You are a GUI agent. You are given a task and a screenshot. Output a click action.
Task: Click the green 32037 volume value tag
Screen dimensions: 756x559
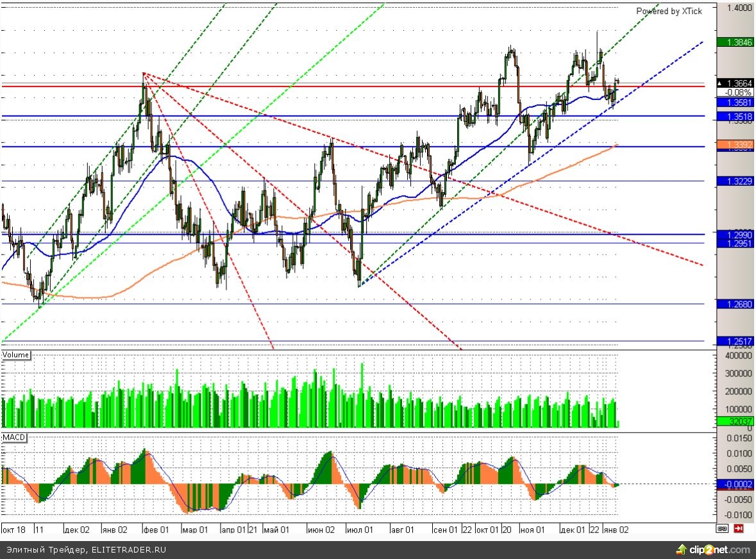tap(734, 422)
